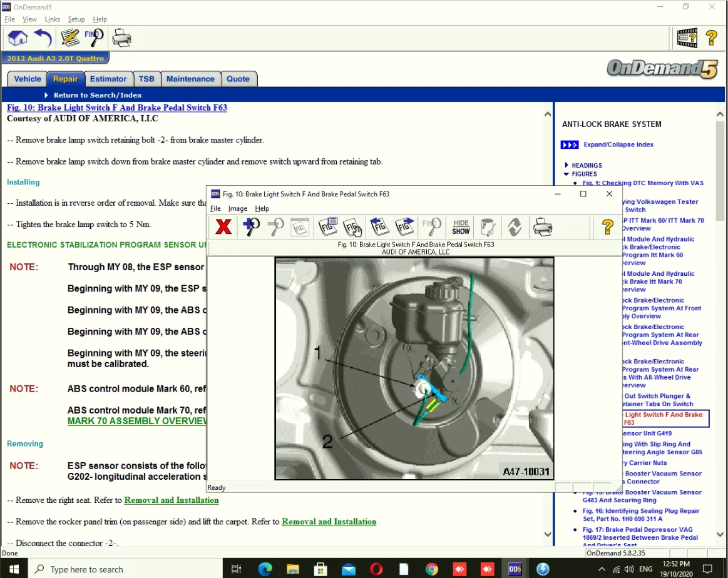Click Return to Search/Index
The image size is (728, 578).
97,95
